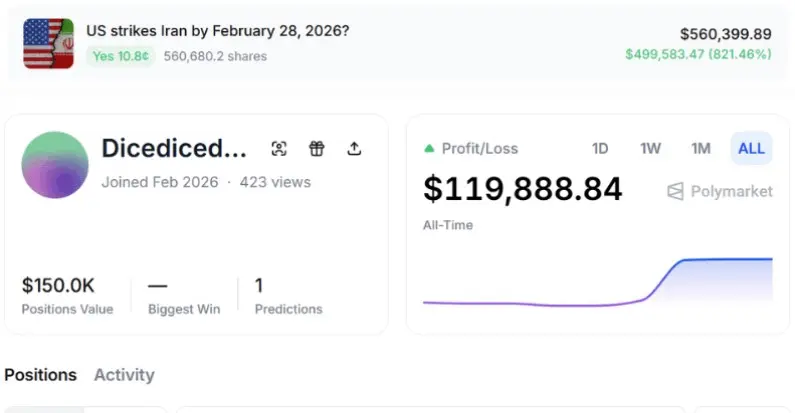Select the 1D time range

(600, 149)
